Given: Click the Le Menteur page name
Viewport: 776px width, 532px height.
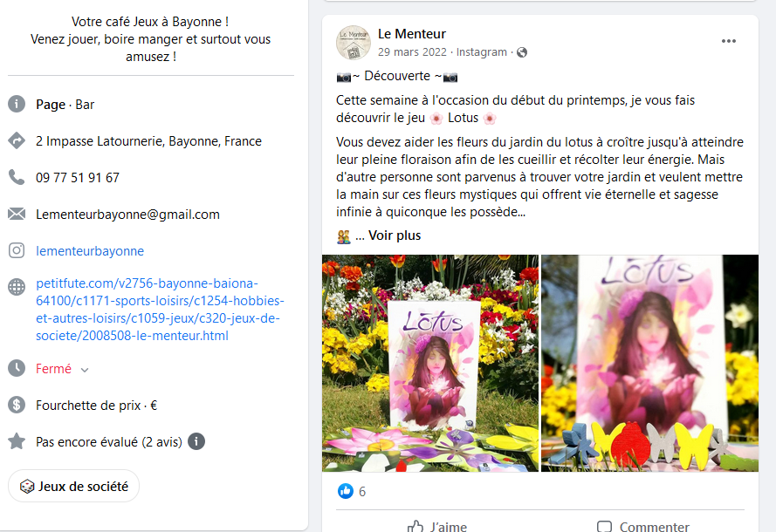Looking at the screenshot, I should point(412,34).
